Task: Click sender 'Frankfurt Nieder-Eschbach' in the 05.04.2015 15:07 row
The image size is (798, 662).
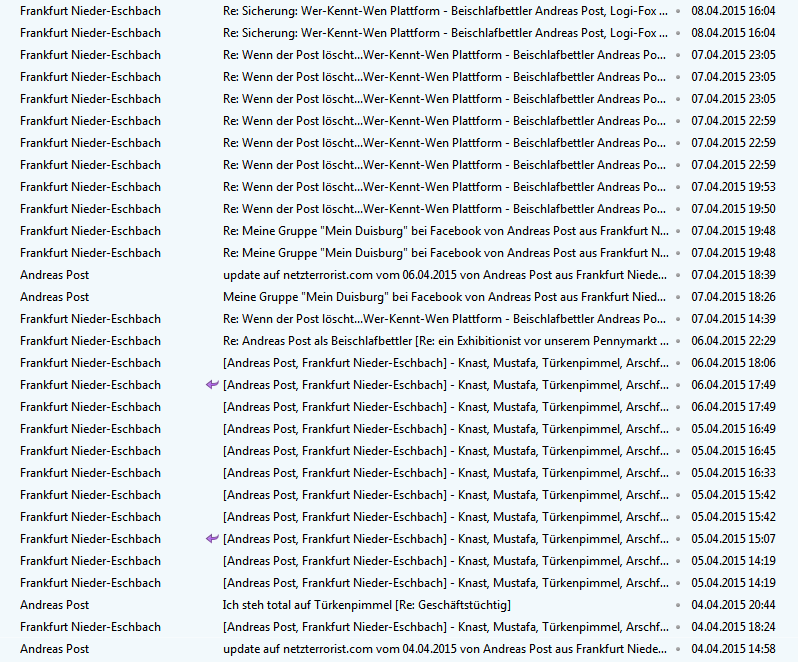Action: pos(91,538)
